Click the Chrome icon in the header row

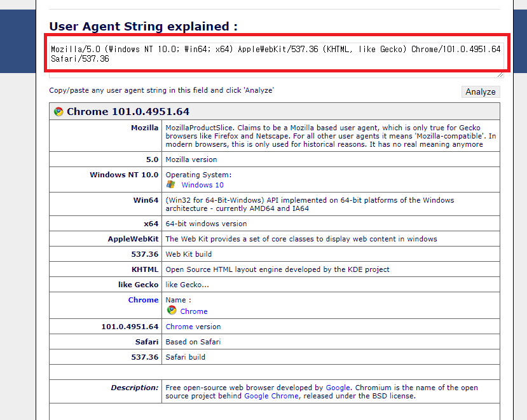(58, 112)
